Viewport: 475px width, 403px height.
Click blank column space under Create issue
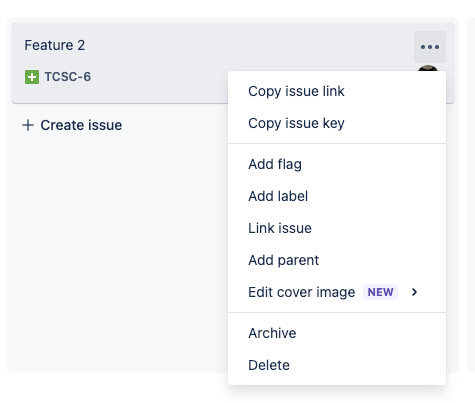(117, 250)
